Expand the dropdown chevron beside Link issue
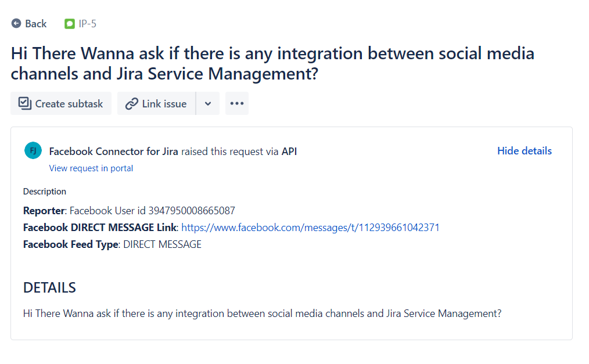The image size is (589, 364). point(208,103)
